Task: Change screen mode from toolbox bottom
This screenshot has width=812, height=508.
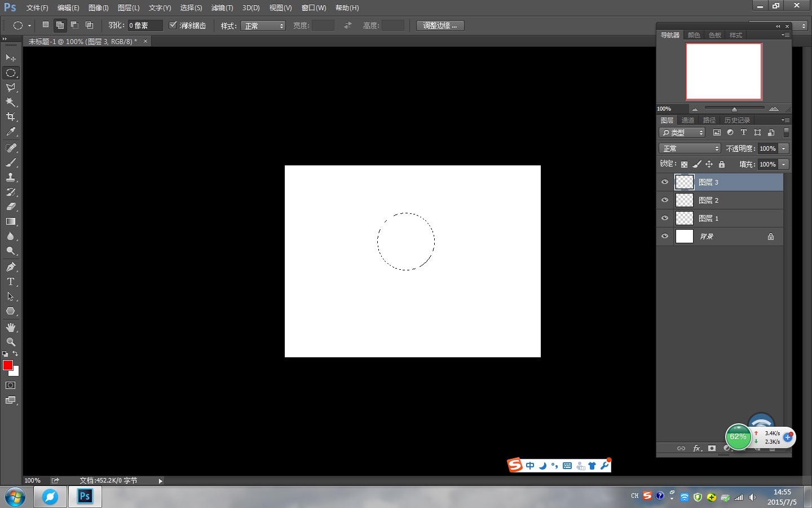Action: [11, 400]
